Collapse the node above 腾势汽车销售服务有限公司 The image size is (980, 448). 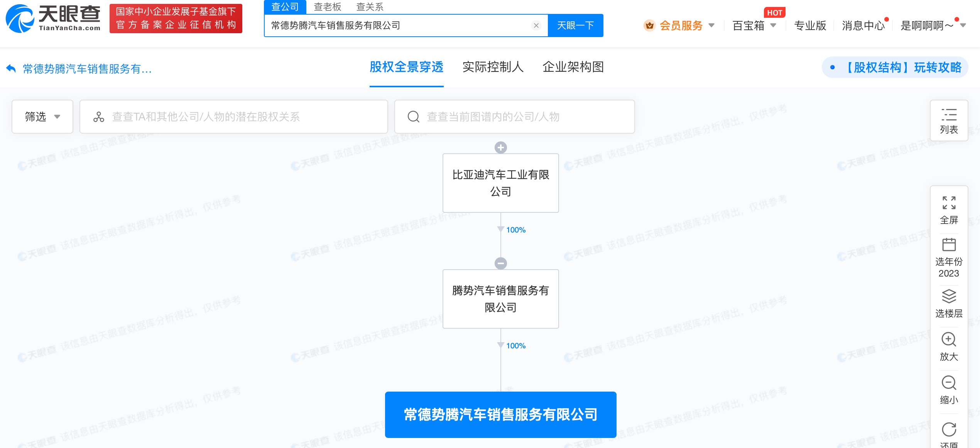(x=500, y=263)
